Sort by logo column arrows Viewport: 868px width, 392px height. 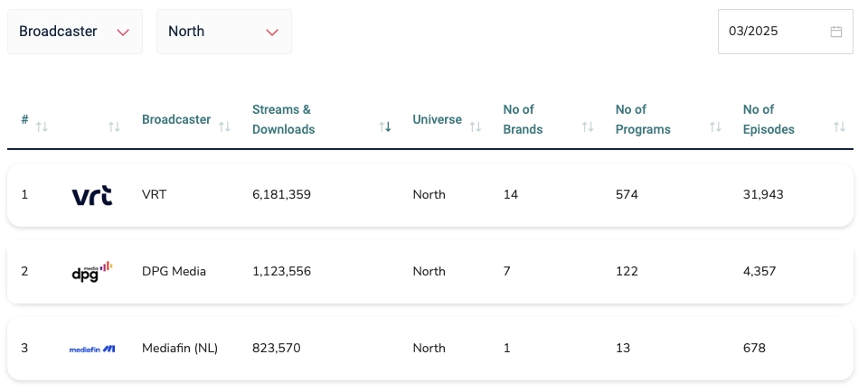pyautogui.click(x=114, y=127)
